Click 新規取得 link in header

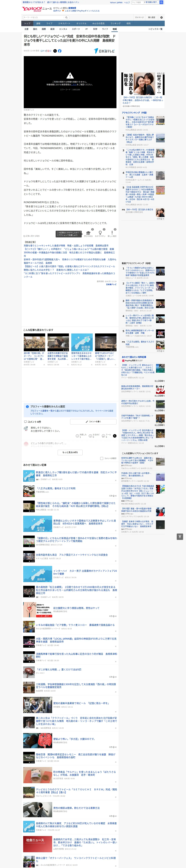point(72,8)
